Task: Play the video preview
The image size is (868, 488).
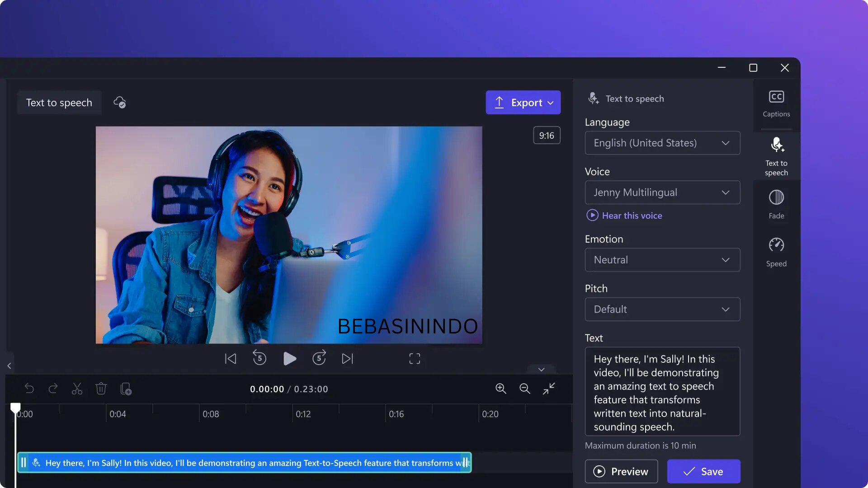Action: [x=290, y=359]
